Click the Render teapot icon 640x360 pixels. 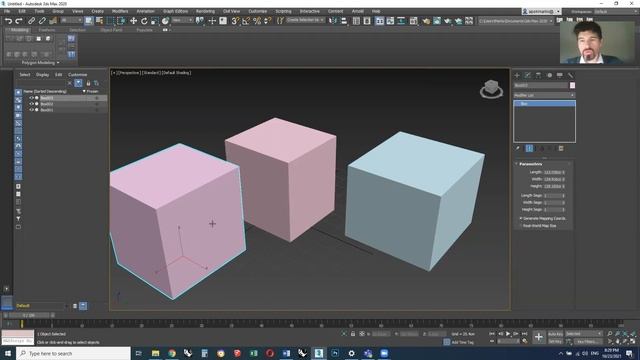[448, 21]
